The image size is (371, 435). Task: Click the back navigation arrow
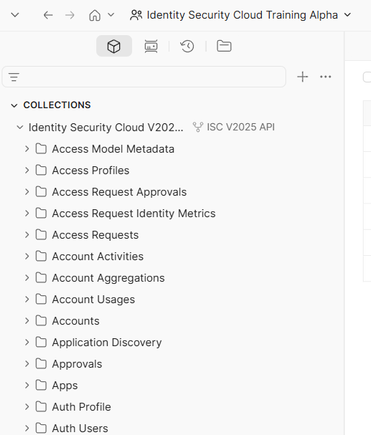[x=48, y=15]
